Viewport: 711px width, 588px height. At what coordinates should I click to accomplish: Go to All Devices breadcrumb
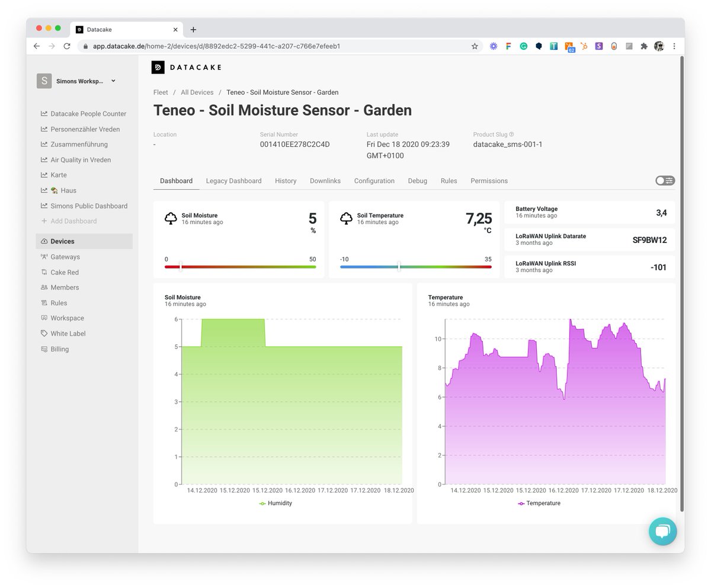click(x=197, y=92)
